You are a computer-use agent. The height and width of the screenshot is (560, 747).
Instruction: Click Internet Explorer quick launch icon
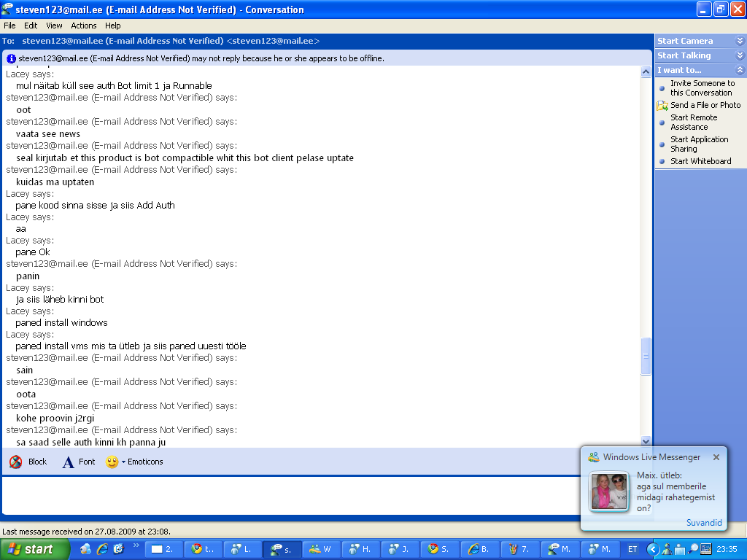click(102, 549)
